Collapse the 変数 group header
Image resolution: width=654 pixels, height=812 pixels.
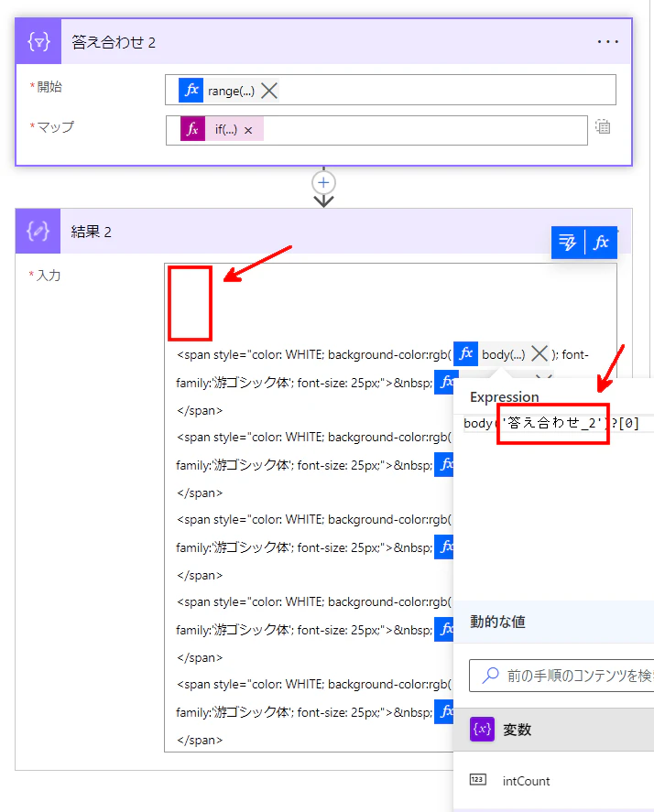pyautogui.click(x=553, y=730)
